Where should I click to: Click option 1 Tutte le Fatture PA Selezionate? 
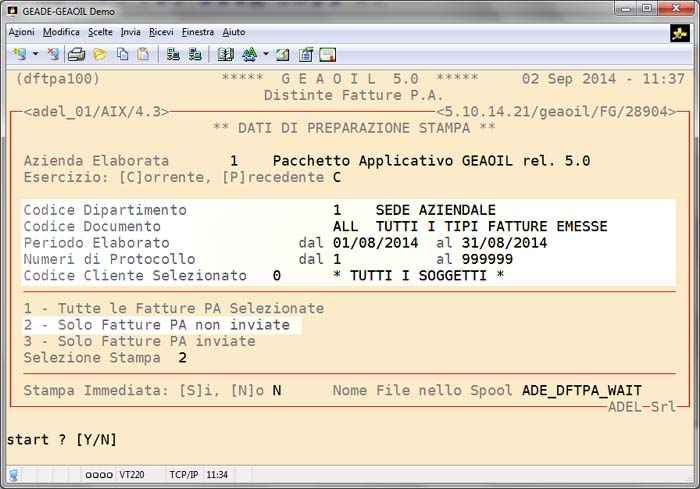coord(173,309)
